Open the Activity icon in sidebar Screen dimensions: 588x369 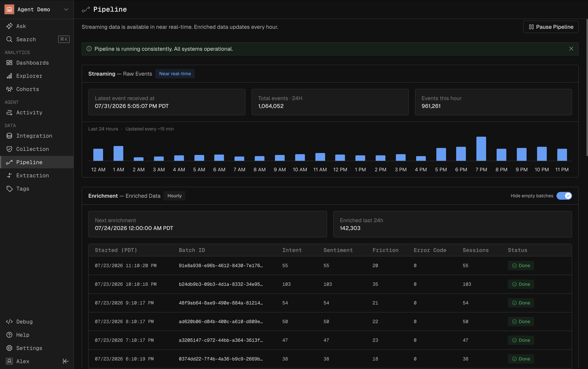pyautogui.click(x=9, y=113)
